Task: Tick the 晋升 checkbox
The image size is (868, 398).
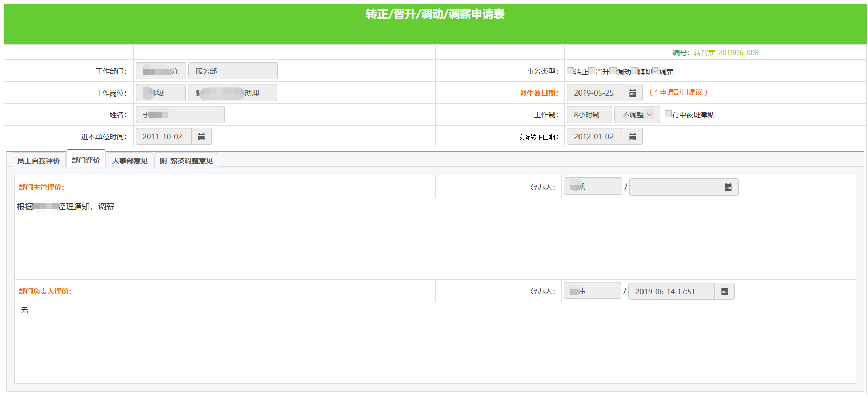Action: point(592,71)
